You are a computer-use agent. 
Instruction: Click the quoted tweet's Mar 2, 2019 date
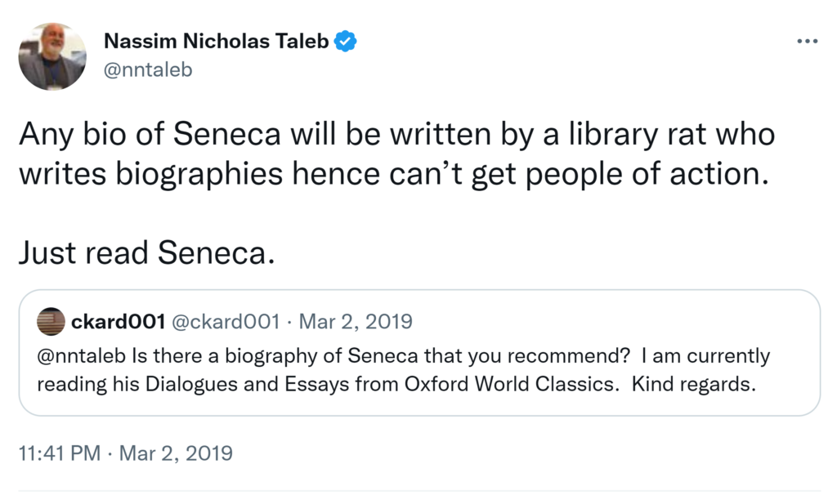pyautogui.click(x=356, y=321)
